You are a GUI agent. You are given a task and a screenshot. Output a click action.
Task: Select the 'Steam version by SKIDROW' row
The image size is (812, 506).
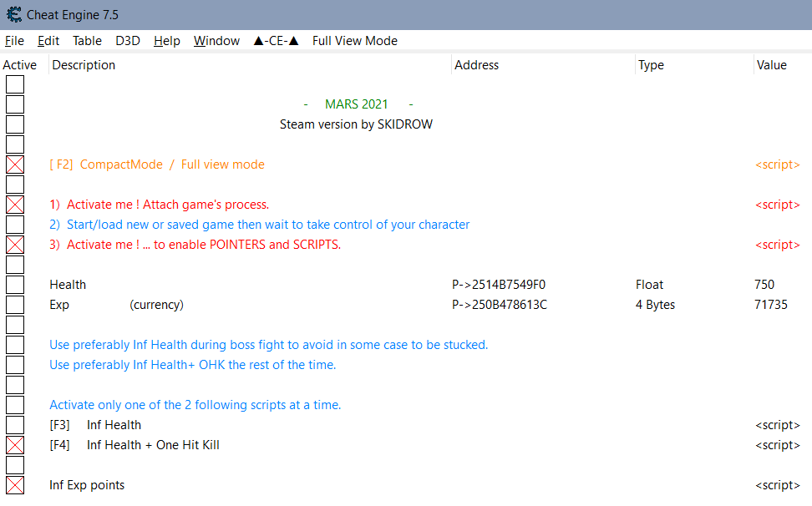pyautogui.click(x=356, y=124)
